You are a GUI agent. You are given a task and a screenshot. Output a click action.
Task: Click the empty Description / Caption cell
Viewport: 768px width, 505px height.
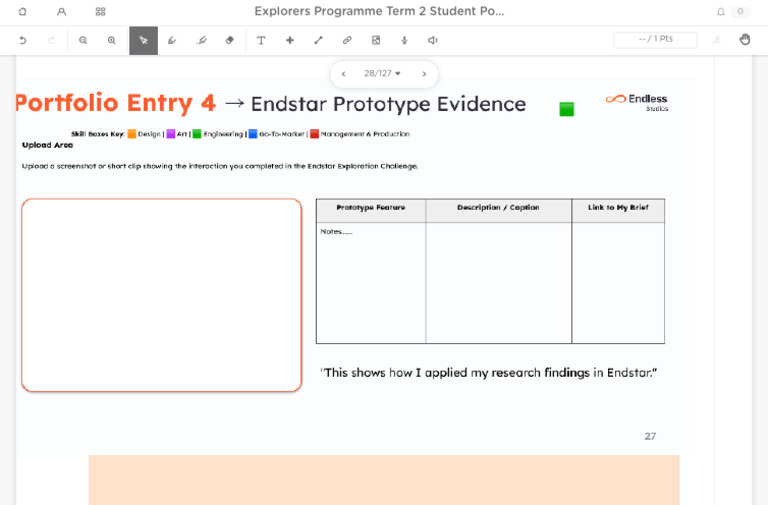[x=499, y=283]
